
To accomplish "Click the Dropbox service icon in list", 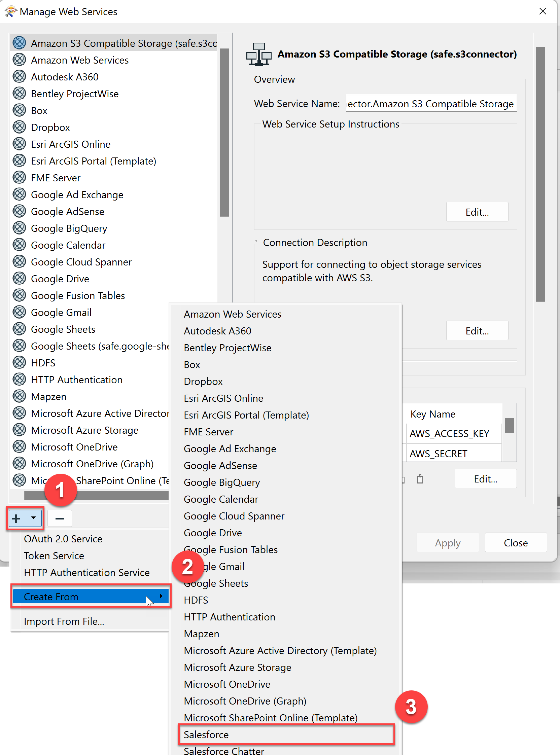I will pos(19,127).
